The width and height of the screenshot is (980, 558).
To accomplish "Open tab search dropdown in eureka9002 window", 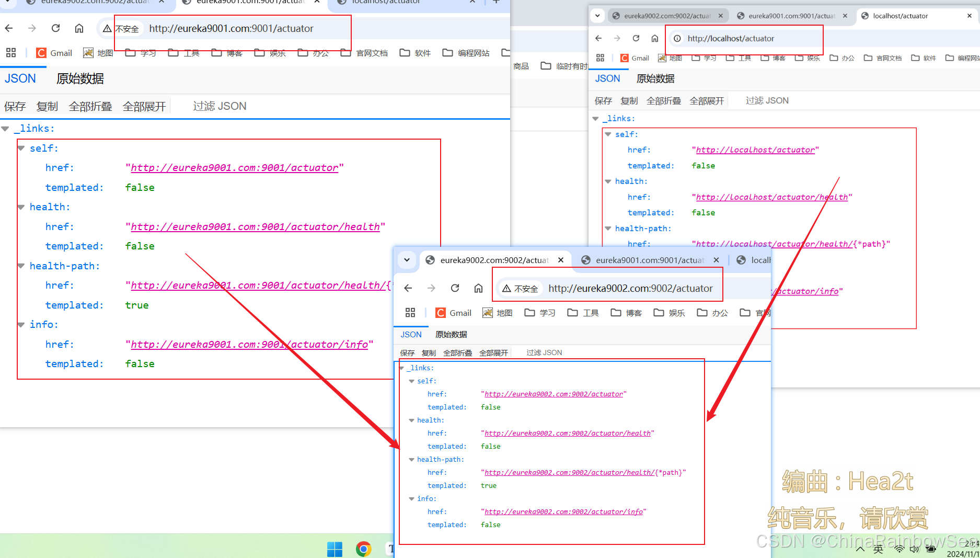I will (407, 260).
